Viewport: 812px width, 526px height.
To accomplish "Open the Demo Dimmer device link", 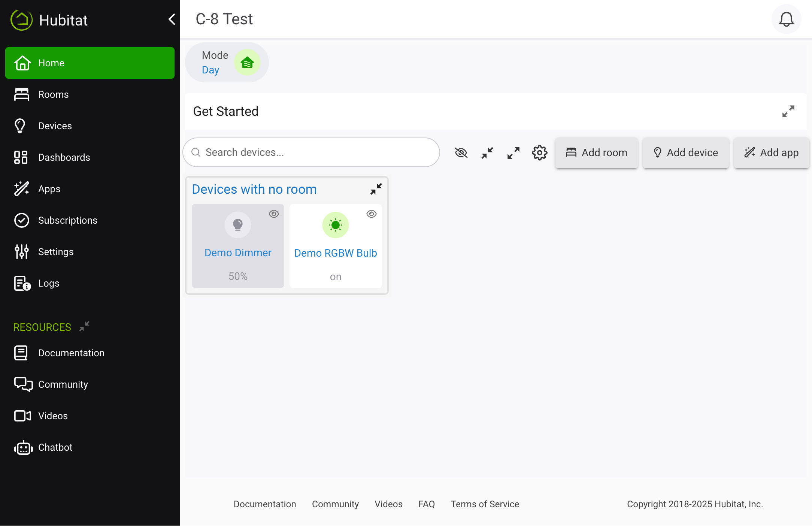I will [238, 253].
